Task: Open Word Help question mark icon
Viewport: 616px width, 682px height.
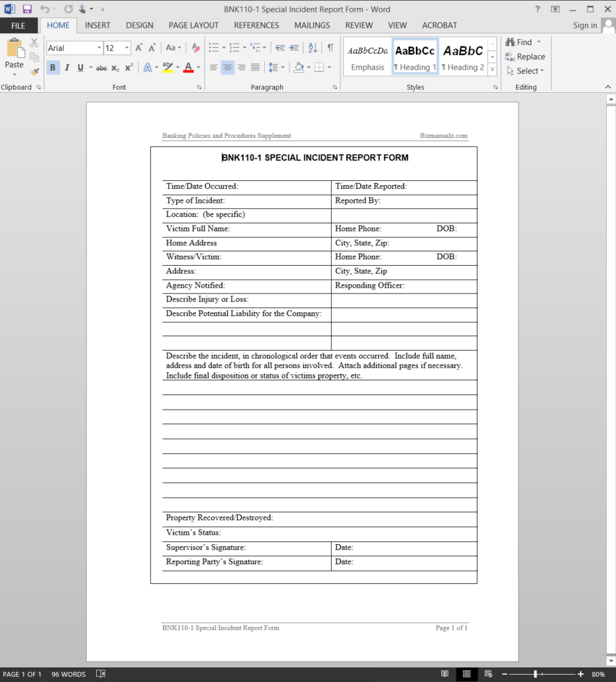Action: (538, 9)
